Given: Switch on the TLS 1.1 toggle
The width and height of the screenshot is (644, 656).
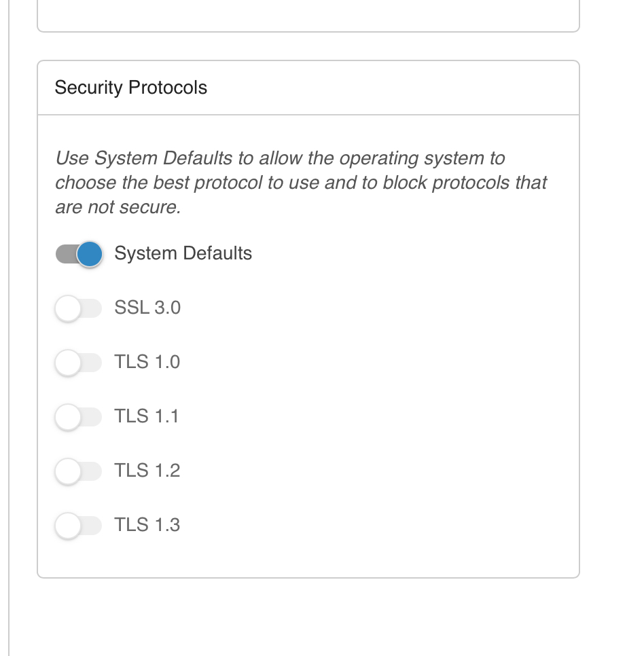Looking at the screenshot, I should (x=78, y=417).
